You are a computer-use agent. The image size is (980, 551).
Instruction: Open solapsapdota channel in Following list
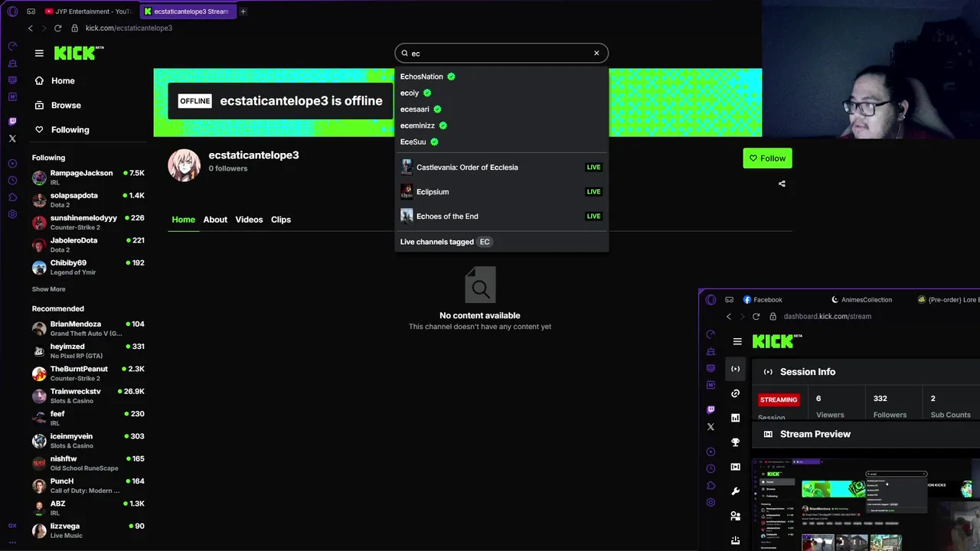point(88,200)
